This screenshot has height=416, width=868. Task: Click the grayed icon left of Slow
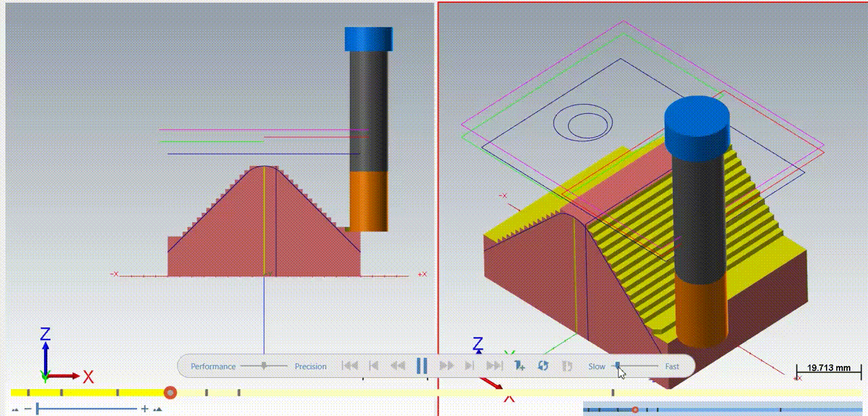coord(568,366)
